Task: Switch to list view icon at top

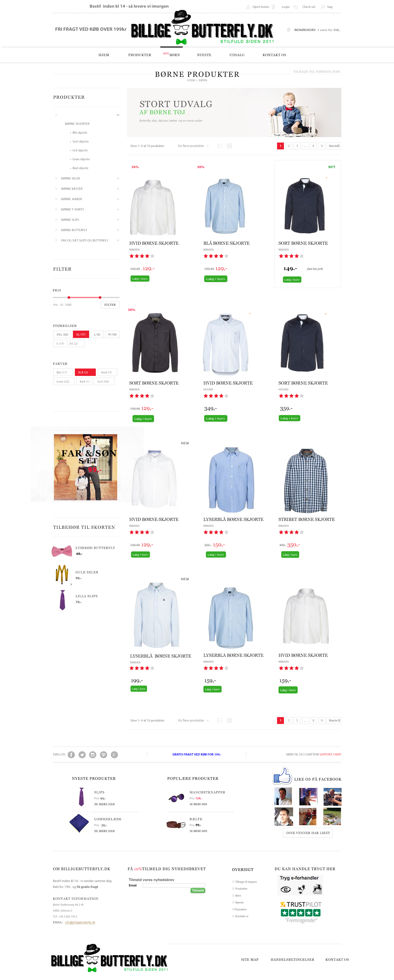Action: [220, 146]
